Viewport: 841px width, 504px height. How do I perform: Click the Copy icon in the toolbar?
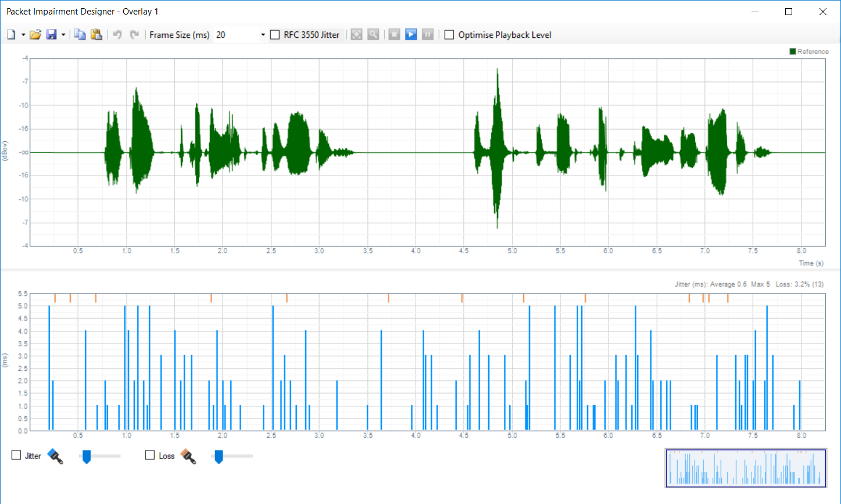pyautogui.click(x=80, y=35)
